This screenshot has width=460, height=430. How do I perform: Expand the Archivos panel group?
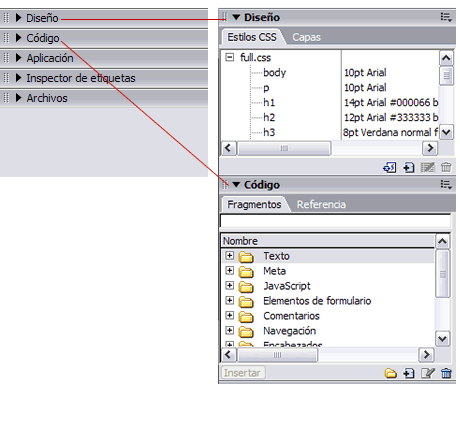(19, 98)
